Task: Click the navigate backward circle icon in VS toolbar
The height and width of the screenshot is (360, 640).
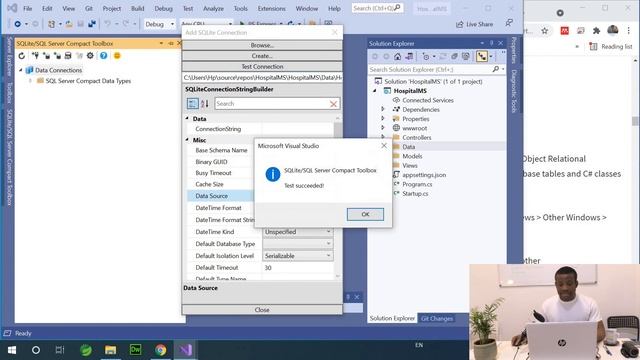Action: tap(18, 24)
